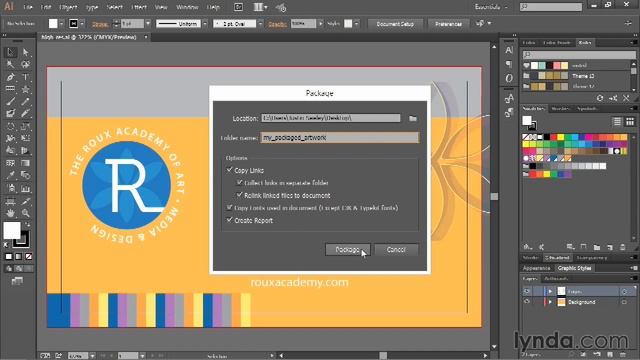Expand the top layer triangle

click(x=550, y=291)
